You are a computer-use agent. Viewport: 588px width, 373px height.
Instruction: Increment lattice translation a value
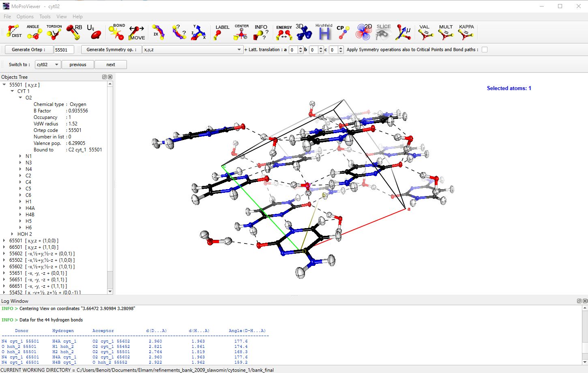[300, 48]
